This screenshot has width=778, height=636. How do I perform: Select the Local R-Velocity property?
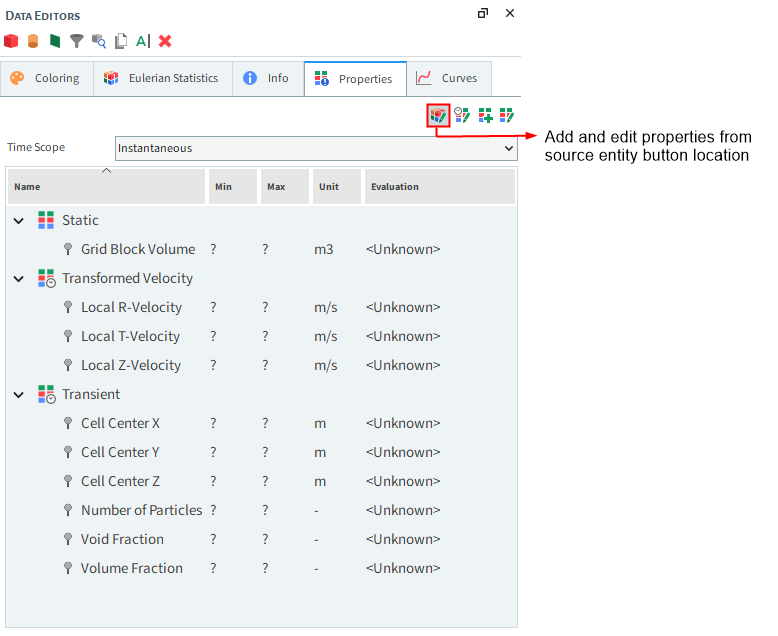coord(131,307)
